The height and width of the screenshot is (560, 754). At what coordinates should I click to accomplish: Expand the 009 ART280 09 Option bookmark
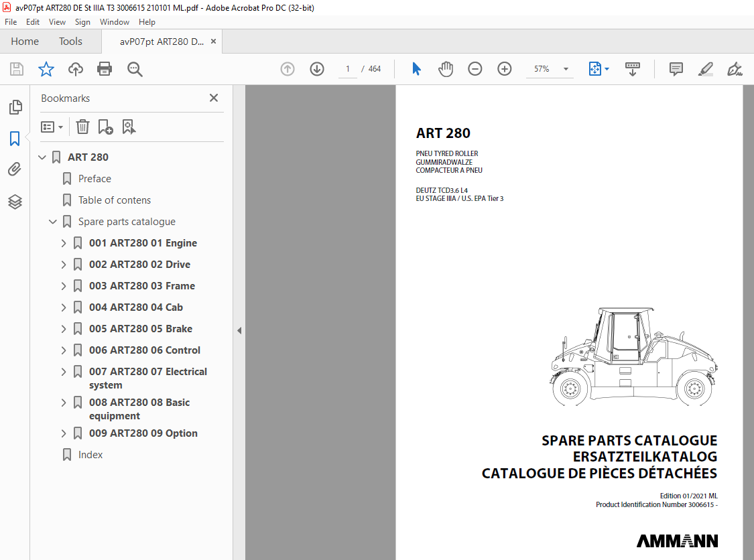[x=64, y=433]
